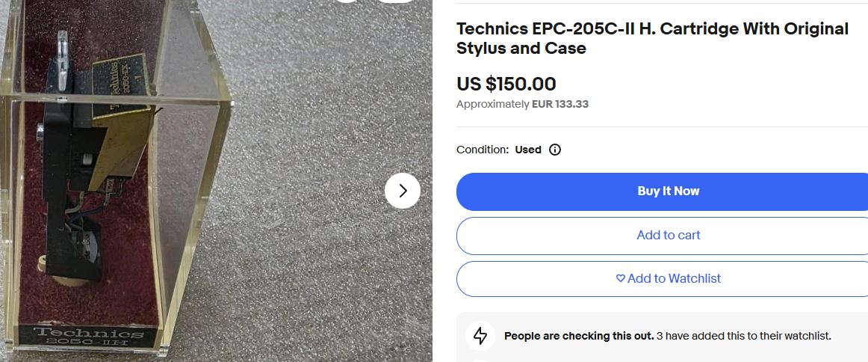Click the "Used" condition value

(527, 150)
